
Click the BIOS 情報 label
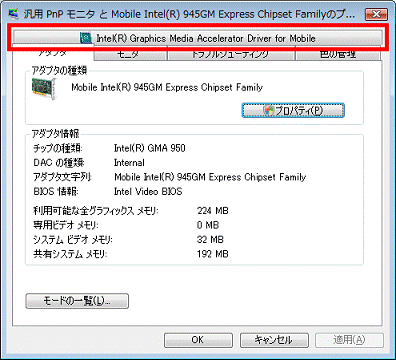(56, 192)
